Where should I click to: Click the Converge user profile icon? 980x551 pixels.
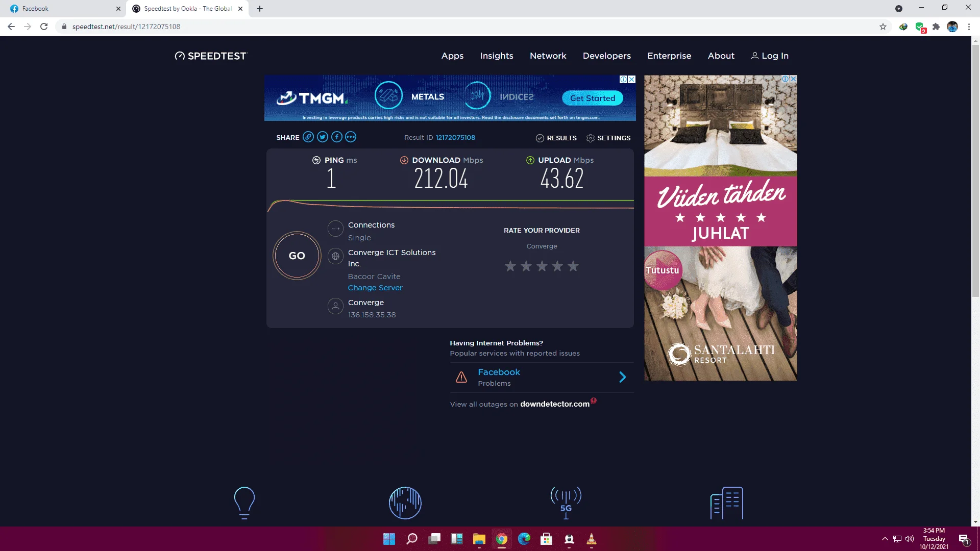point(335,306)
